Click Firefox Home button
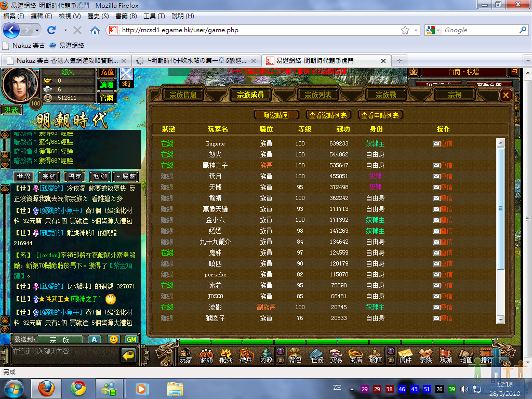 [x=95, y=30]
